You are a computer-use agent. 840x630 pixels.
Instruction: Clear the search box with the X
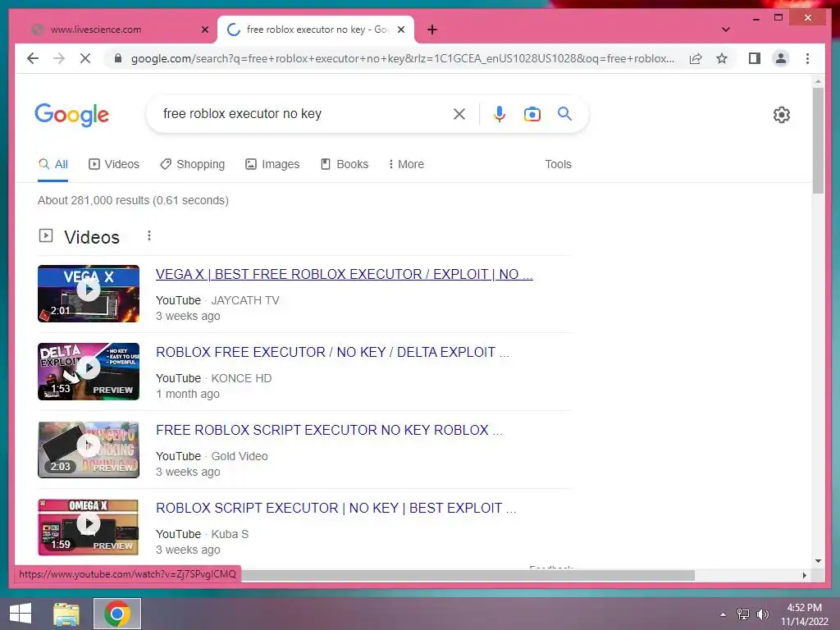(459, 113)
